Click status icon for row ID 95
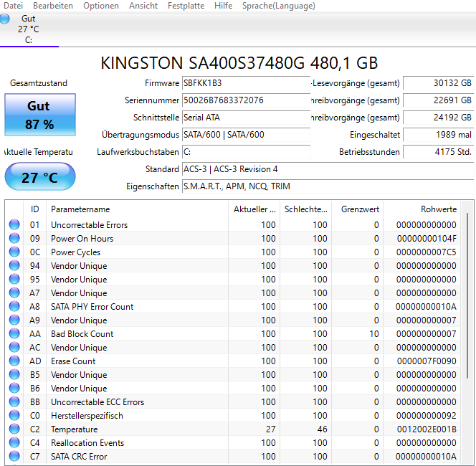 (x=14, y=279)
